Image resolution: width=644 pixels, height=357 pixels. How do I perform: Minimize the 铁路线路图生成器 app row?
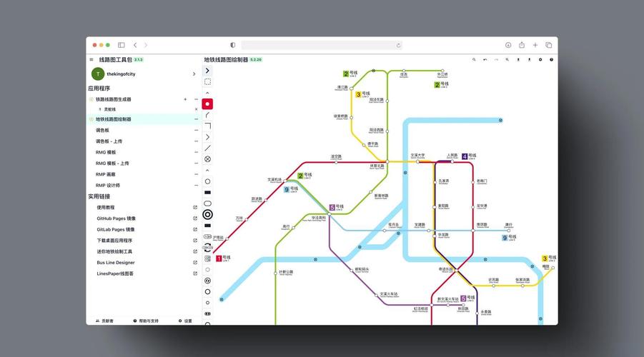(196, 99)
